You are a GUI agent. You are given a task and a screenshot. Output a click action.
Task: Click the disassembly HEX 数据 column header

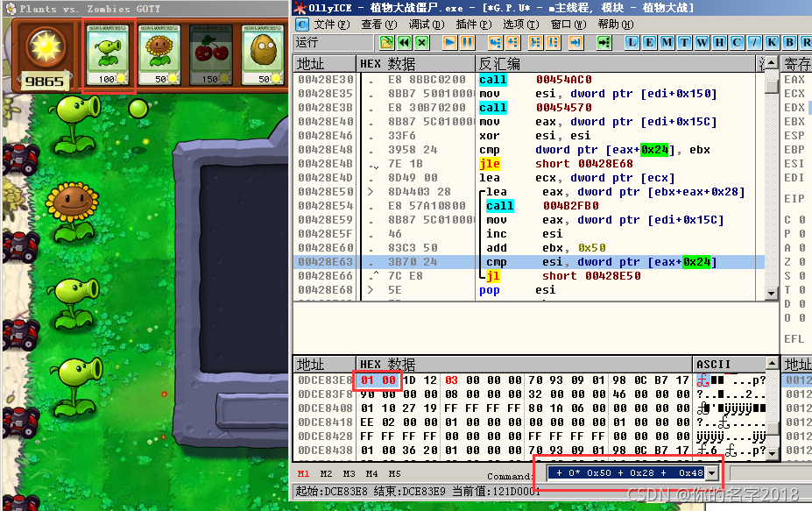coord(415,64)
